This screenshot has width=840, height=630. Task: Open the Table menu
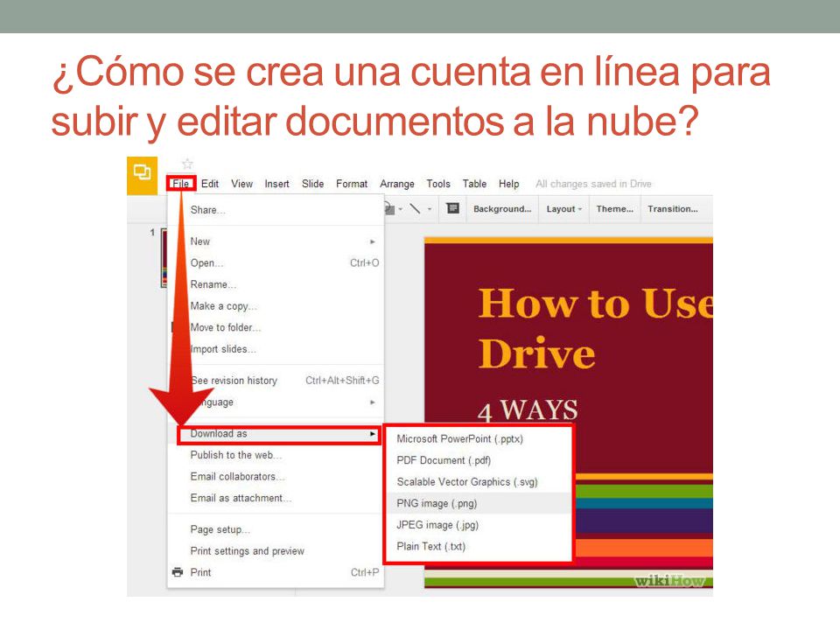pos(474,184)
